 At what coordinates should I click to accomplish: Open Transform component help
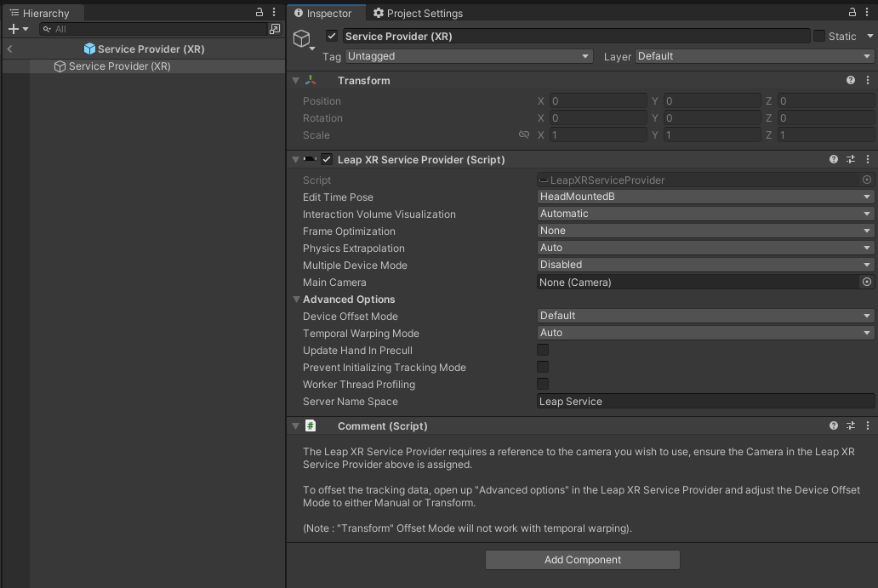point(851,80)
